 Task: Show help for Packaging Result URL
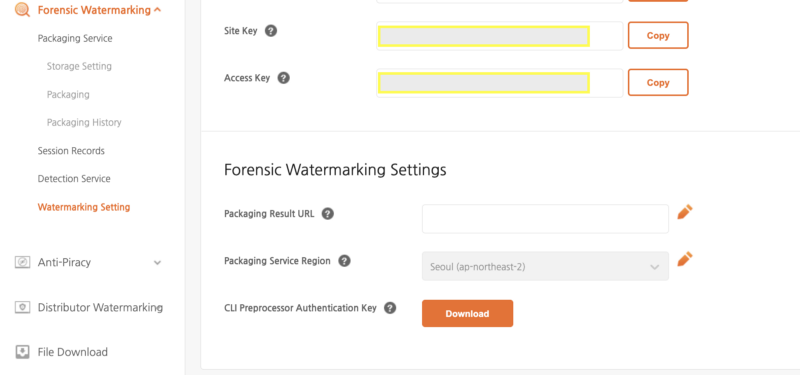click(328, 213)
